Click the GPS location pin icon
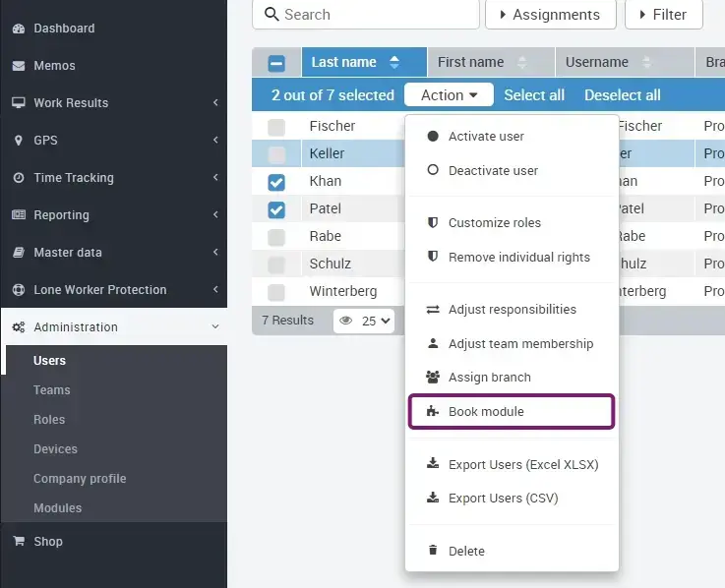The width and height of the screenshot is (725, 588). [18, 141]
